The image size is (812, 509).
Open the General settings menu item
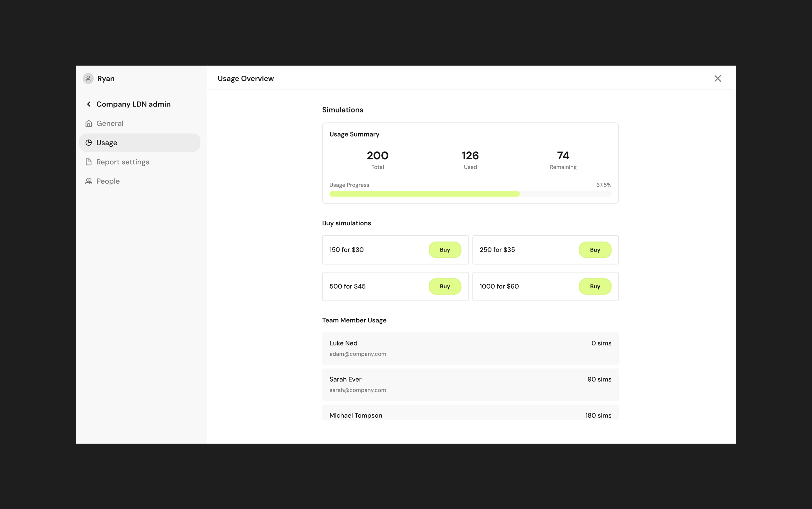(110, 124)
